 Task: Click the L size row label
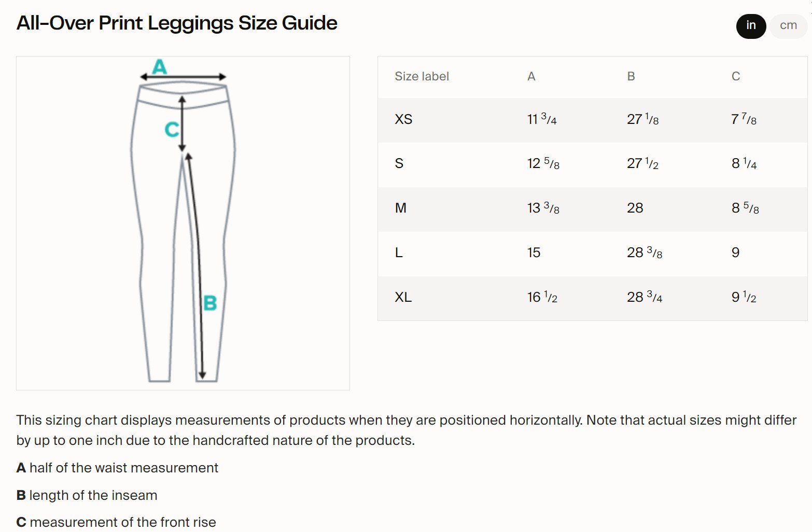coord(398,253)
